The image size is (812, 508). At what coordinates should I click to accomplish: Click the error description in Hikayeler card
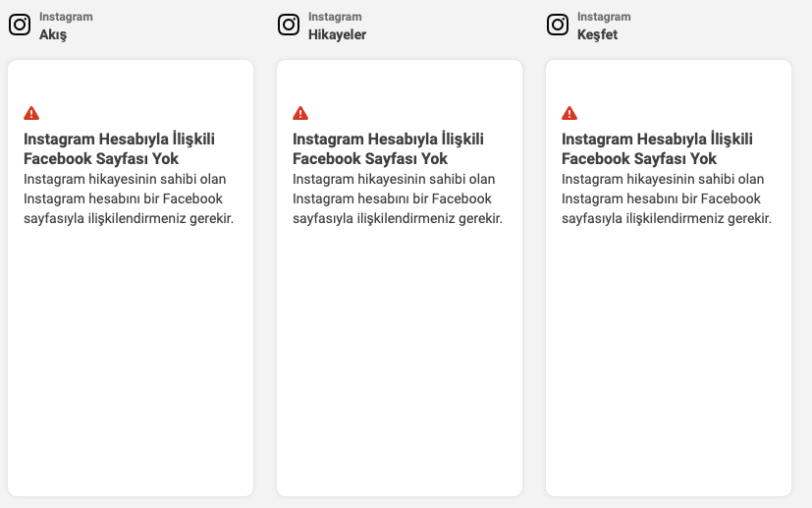[x=398, y=198]
